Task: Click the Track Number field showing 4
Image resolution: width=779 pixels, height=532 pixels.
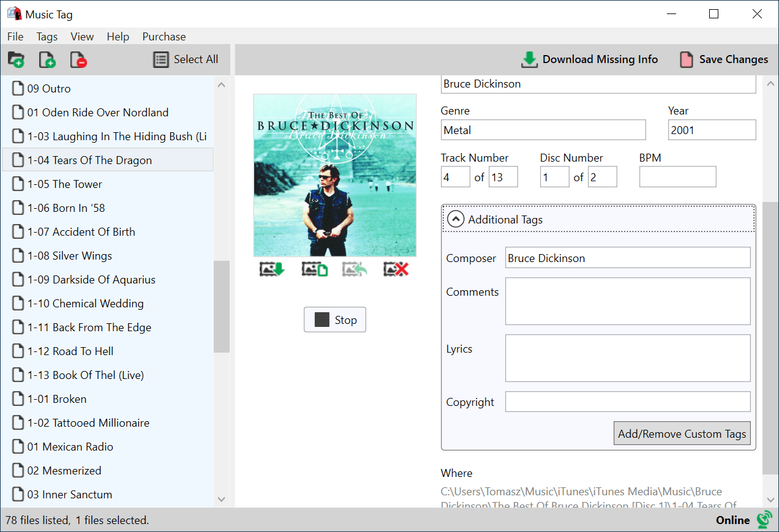Action: tap(456, 177)
